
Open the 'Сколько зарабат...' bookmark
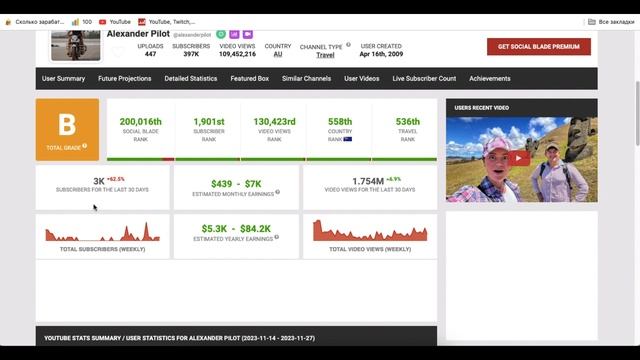click(35, 22)
